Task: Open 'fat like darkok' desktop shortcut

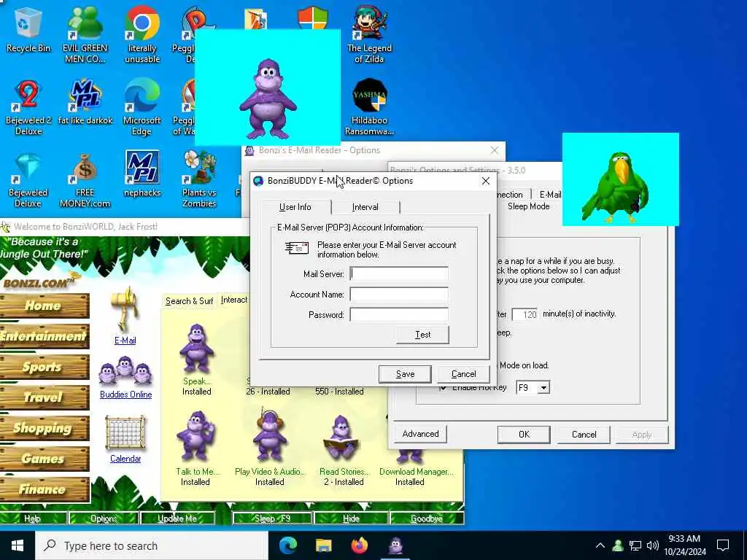Action: pos(85,102)
